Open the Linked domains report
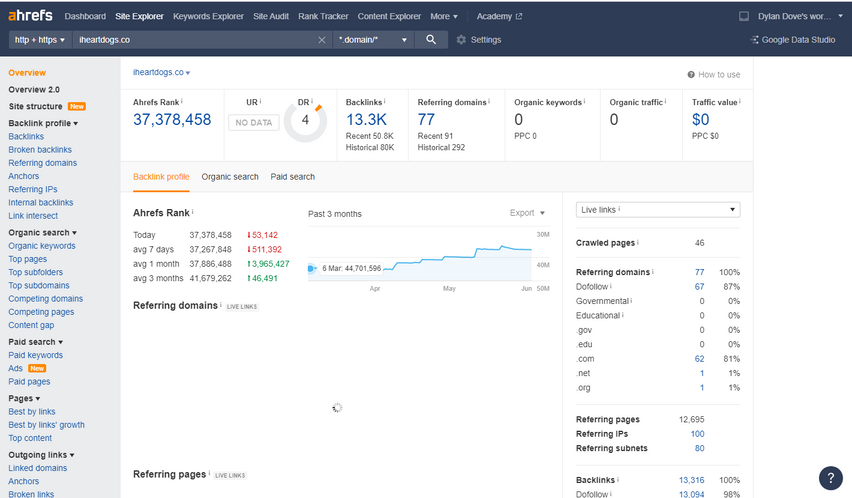 point(37,468)
